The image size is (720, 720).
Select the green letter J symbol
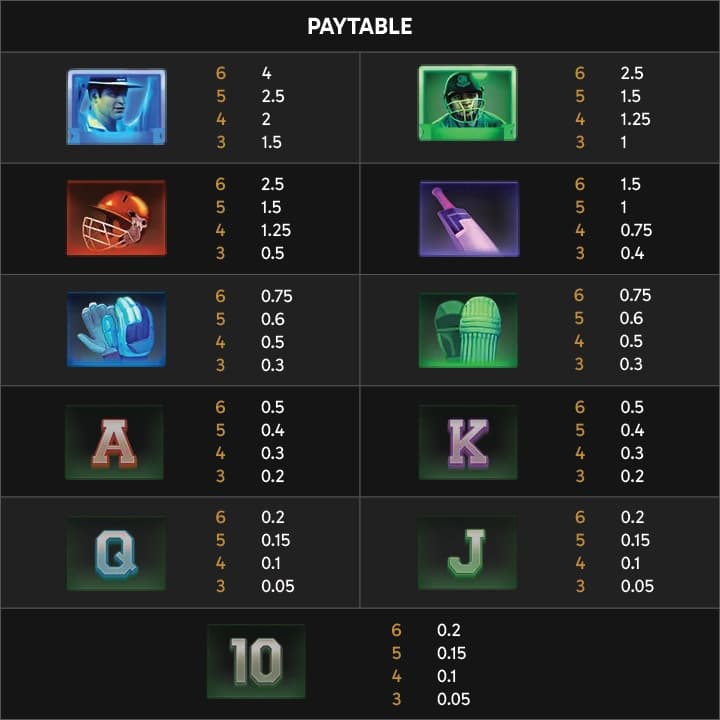pos(467,553)
